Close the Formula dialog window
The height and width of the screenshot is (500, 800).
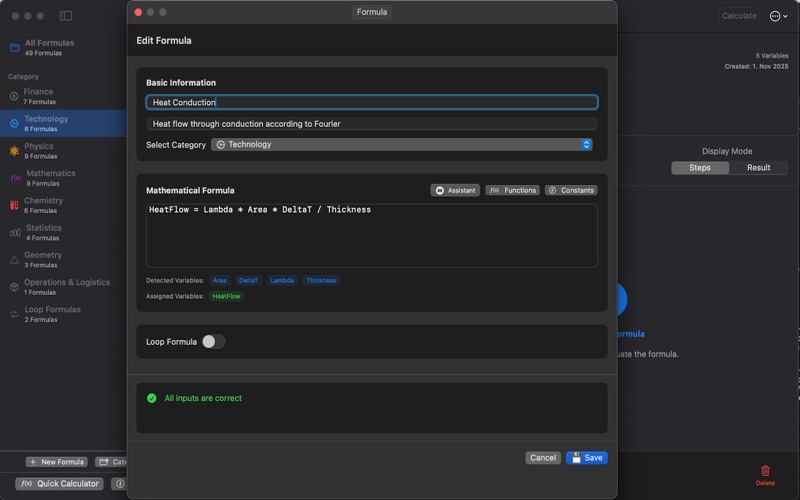point(138,12)
